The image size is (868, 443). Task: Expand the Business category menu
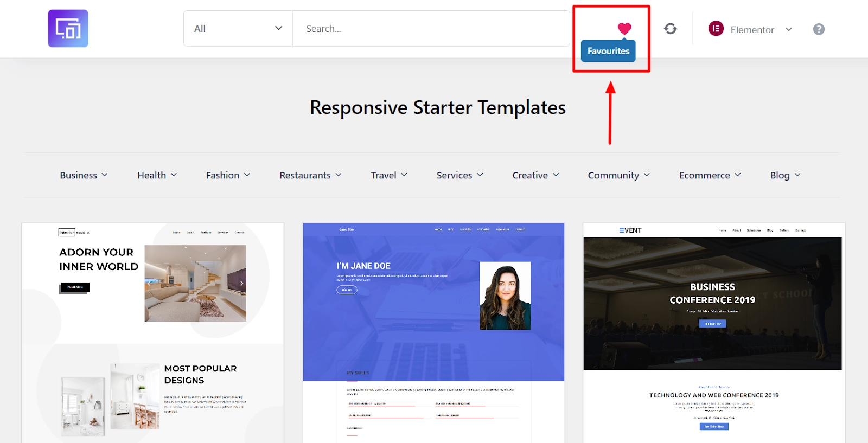click(84, 175)
